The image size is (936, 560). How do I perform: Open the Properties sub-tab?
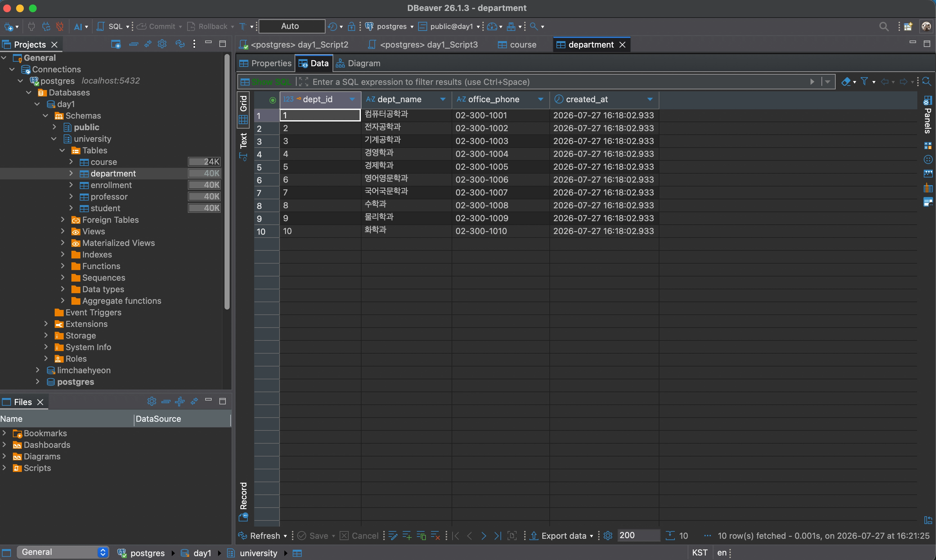coord(265,63)
